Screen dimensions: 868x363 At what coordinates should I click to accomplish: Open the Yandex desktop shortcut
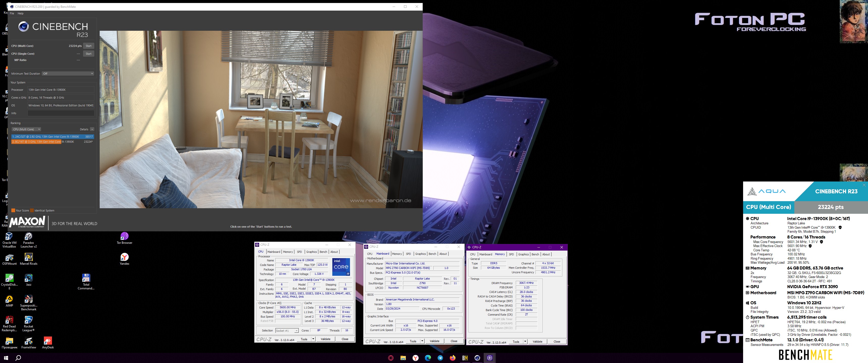[x=124, y=259]
